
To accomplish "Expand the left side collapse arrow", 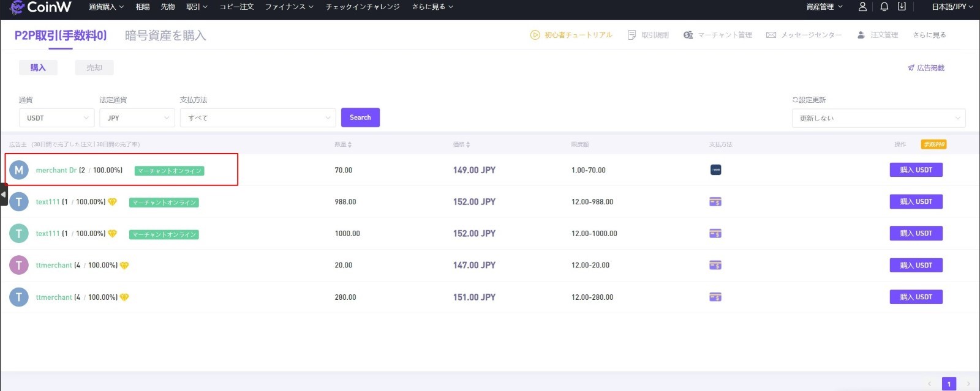I will tap(4, 195).
